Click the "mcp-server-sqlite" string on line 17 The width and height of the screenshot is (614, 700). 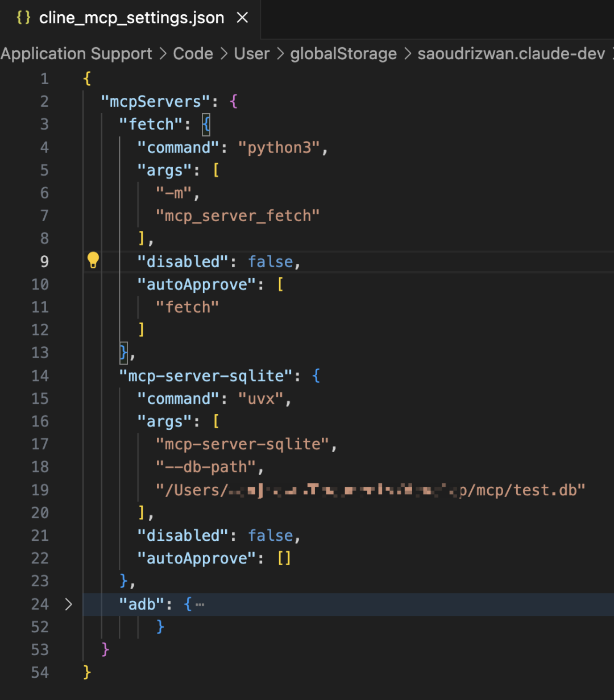[242, 444]
